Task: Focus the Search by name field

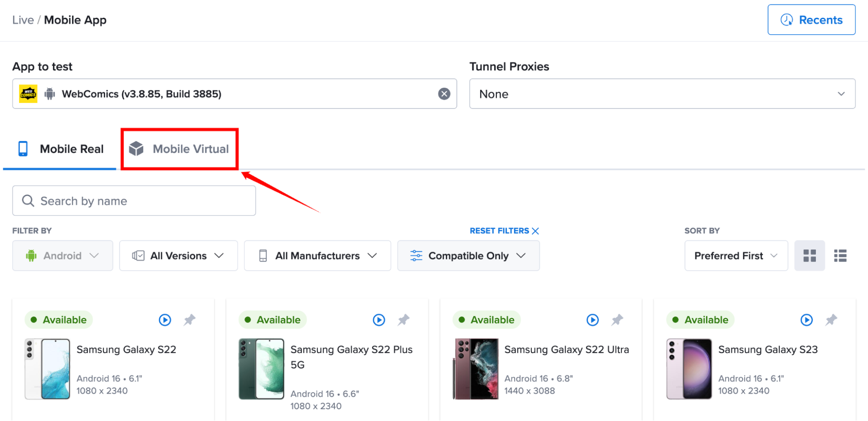Action: [x=134, y=201]
